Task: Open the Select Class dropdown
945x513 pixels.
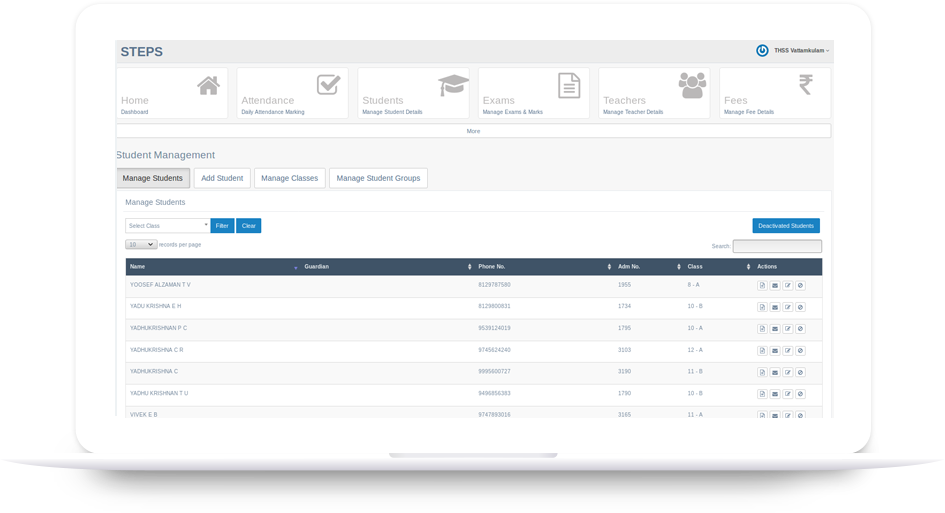Action: pyautogui.click(x=167, y=226)
